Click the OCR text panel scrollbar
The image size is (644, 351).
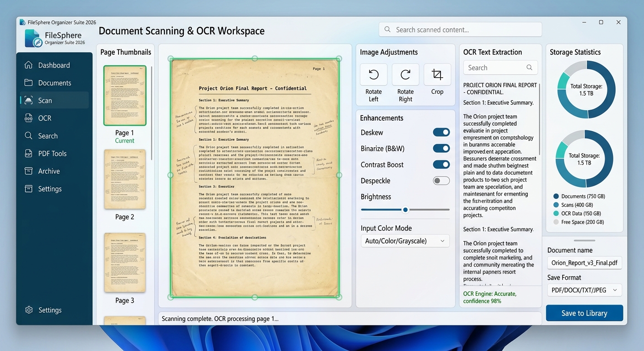pyautogui.click(x=540, y=120)
